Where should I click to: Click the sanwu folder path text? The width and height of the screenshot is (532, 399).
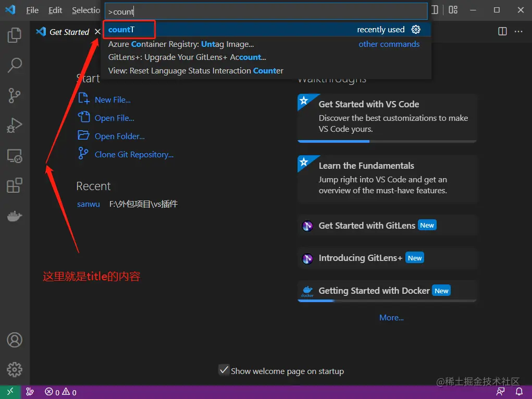pos(143,204)
